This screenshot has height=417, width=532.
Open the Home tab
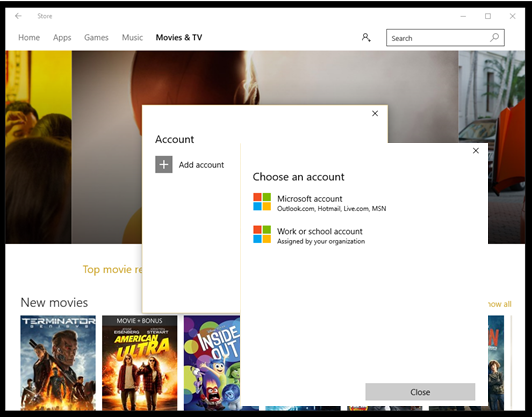click(x=29, y=37)
